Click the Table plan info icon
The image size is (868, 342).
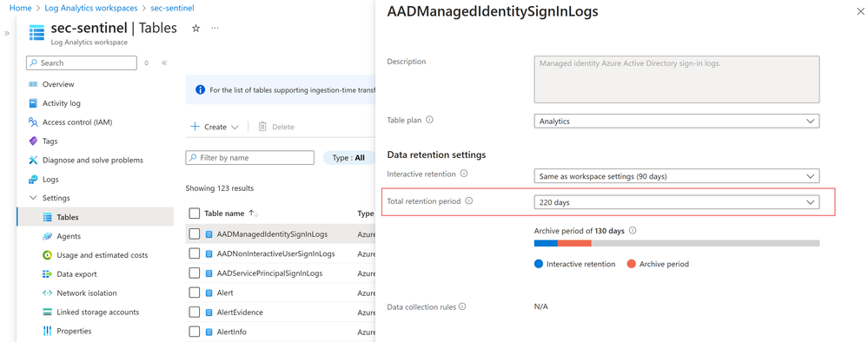[x=429, y=120]
